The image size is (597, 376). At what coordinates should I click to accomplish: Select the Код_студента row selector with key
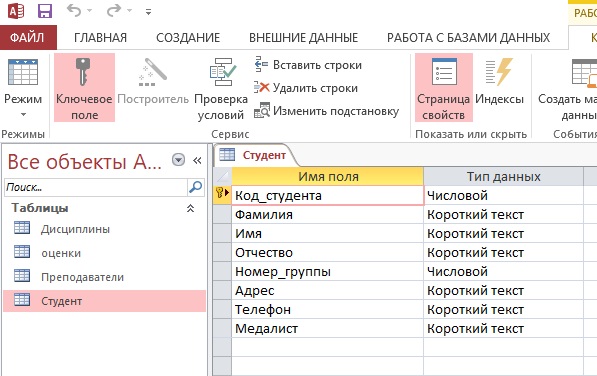tap(222, 195)
